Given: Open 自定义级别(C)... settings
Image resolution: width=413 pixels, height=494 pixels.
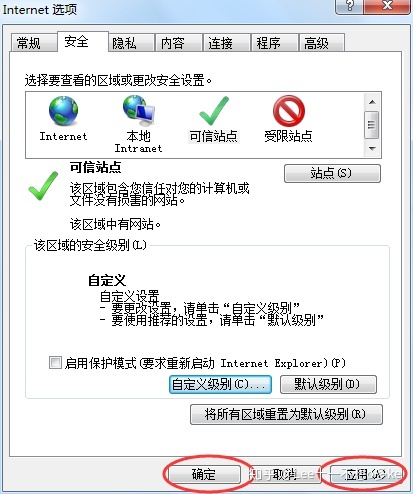Looking at the screenshot, I should tap(220, 384).
